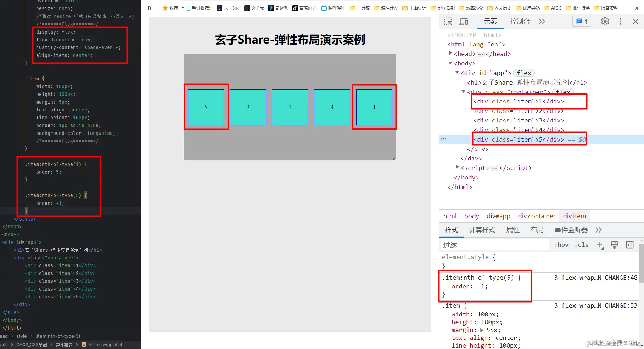
Task: Click the plus icon to add new style rule
Action: tap(599, 245)
